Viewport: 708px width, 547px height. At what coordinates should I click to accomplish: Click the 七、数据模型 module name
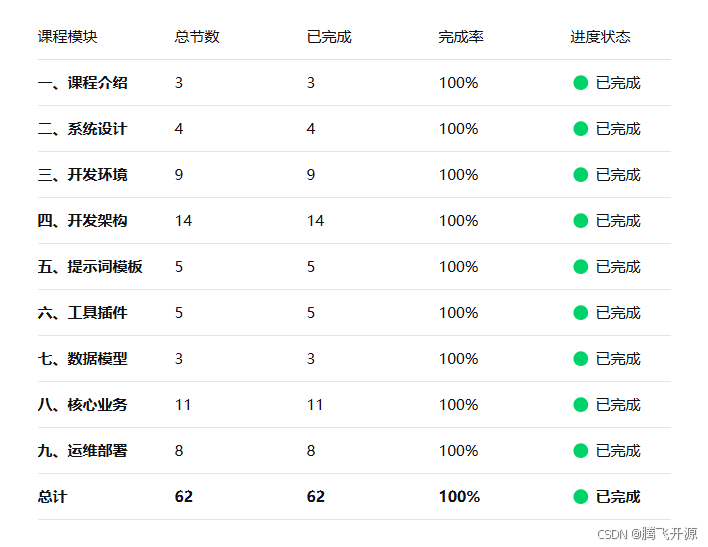[x=83, y=359]
